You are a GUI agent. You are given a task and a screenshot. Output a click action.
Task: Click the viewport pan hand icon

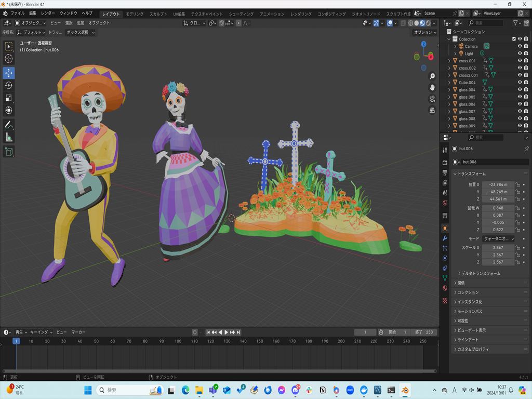tap(432, 87)
